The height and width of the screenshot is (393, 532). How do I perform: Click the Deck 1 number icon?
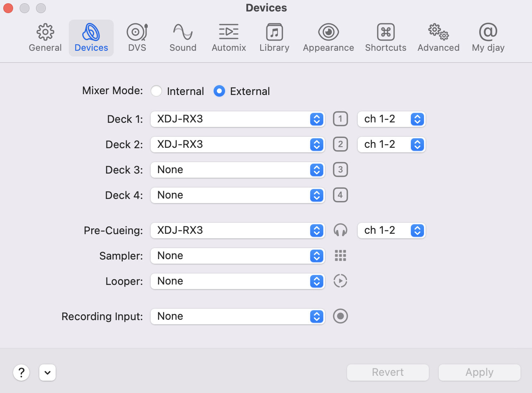tap(340, 119)
